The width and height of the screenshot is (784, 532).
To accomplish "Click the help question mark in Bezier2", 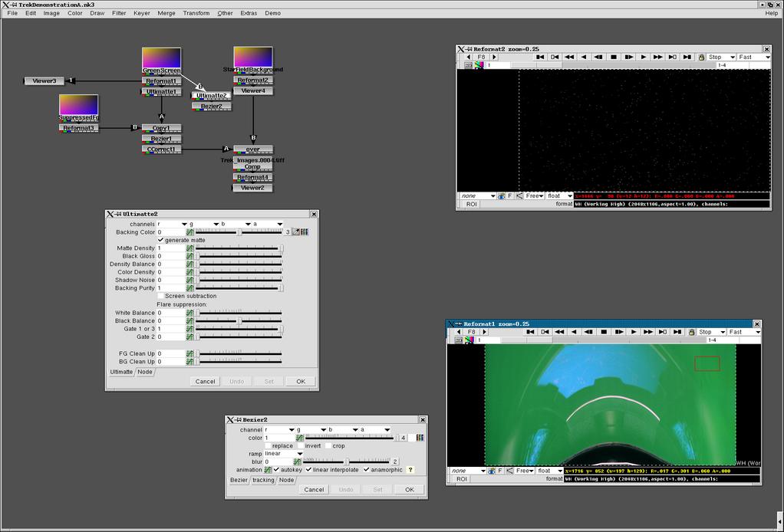I will (410, 470).
